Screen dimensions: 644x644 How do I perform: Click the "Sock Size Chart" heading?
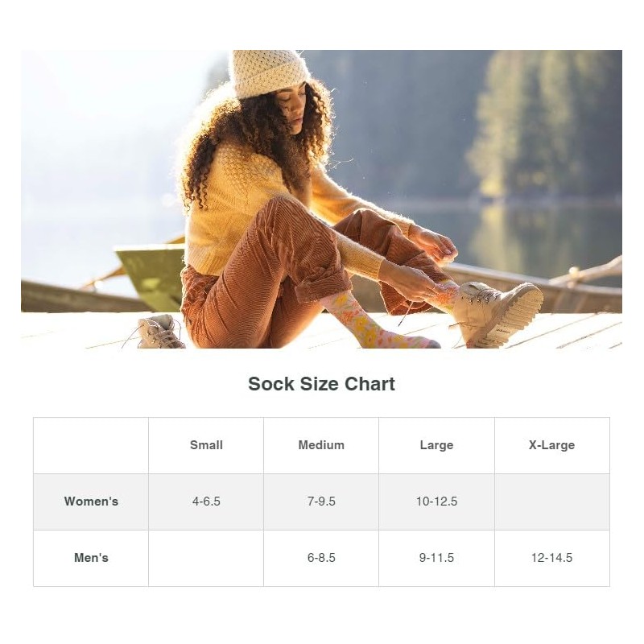321,384
